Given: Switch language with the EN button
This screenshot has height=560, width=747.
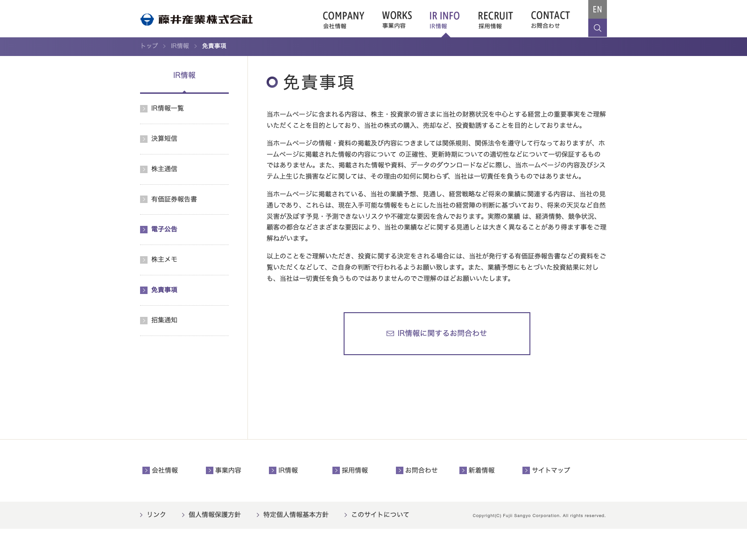Looking at the screenshot, I should click(597, 9).
